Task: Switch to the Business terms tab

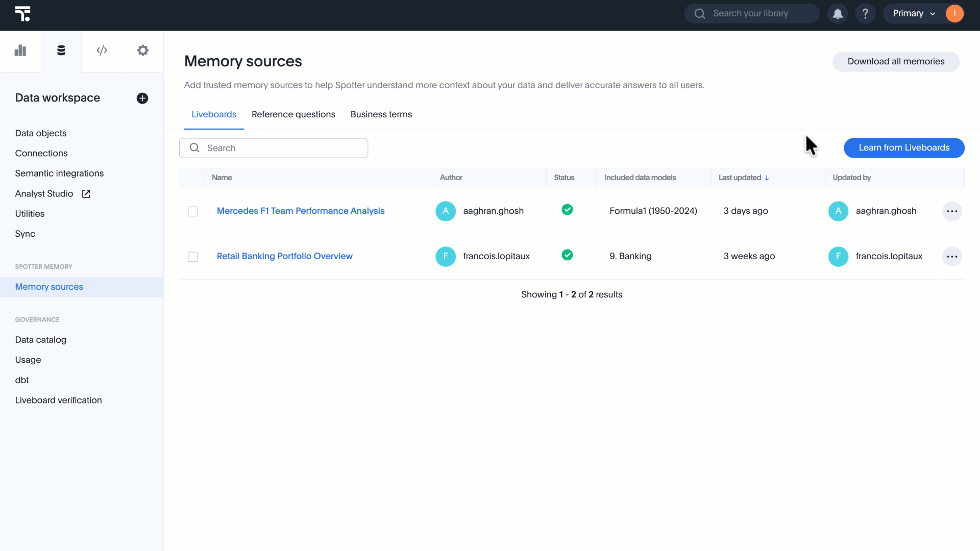Action: click(x=381, y=114)
